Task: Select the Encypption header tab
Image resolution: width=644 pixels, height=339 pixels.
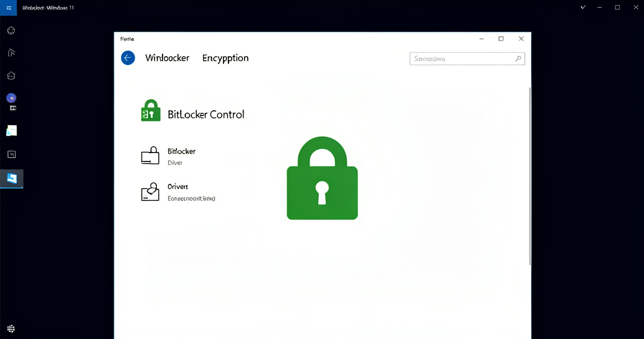Action: click(x=226, y=58)
